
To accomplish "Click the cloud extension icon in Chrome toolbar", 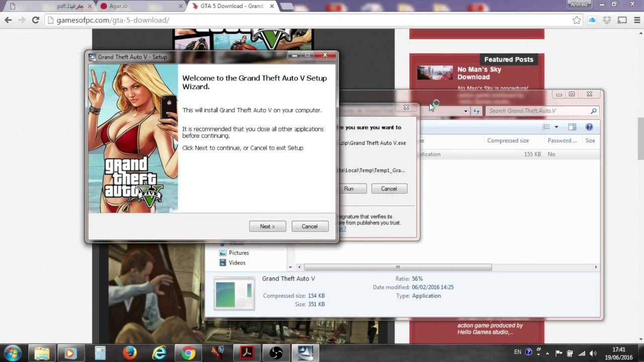I will pyautogui.click(x=592, y=20).
